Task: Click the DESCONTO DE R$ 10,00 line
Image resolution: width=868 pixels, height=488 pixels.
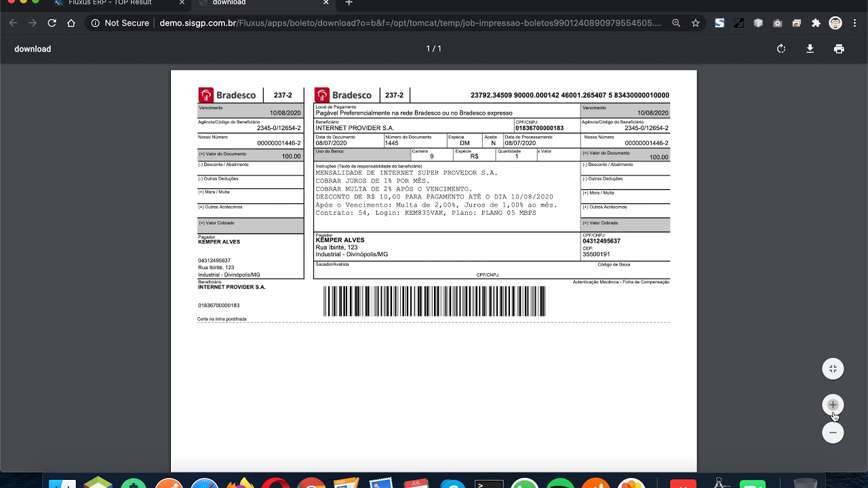Action: coord(434,197)
